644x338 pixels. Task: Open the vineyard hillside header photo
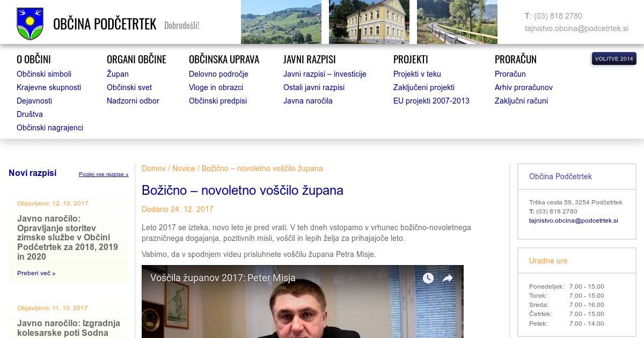(x=281, y=22)
